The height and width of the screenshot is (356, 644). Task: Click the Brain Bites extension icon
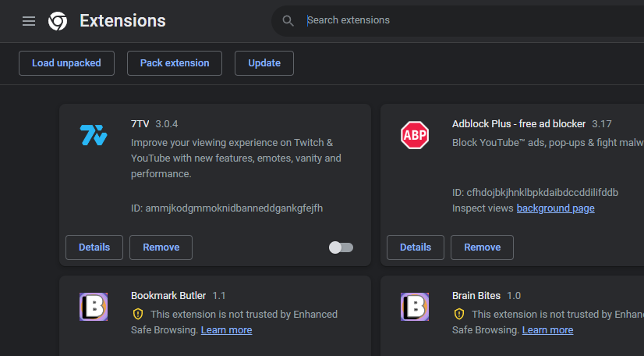(415, 306)
